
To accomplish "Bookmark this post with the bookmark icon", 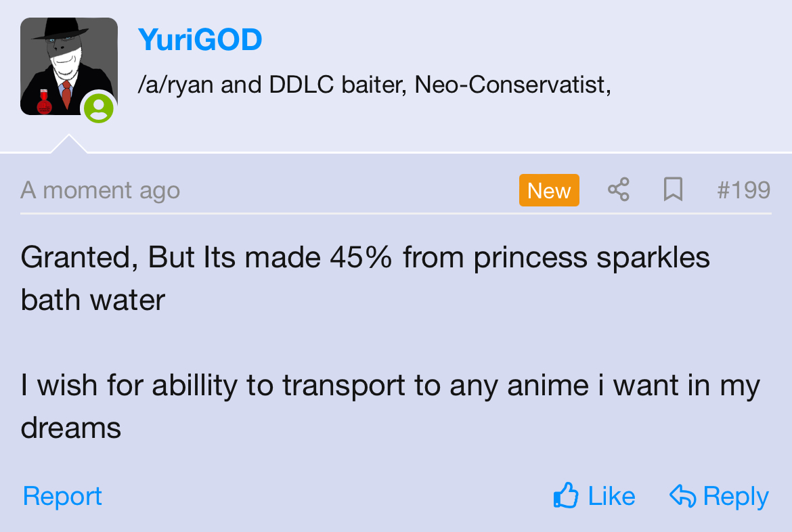I will click(672, 190).
